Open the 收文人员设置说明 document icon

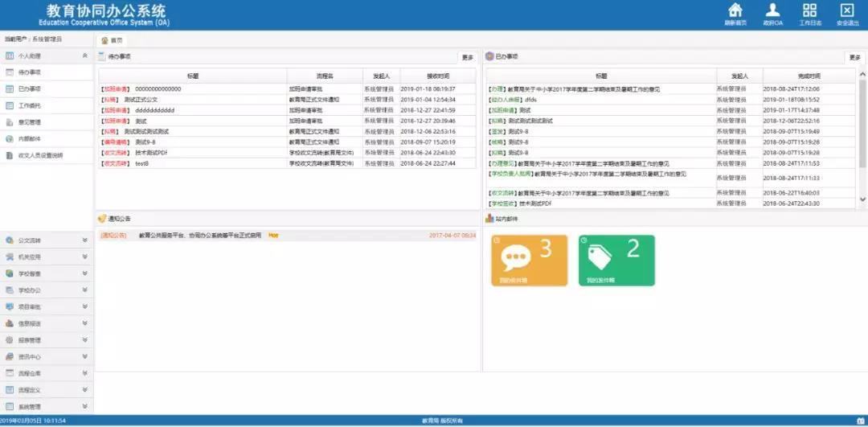[10, 156]
